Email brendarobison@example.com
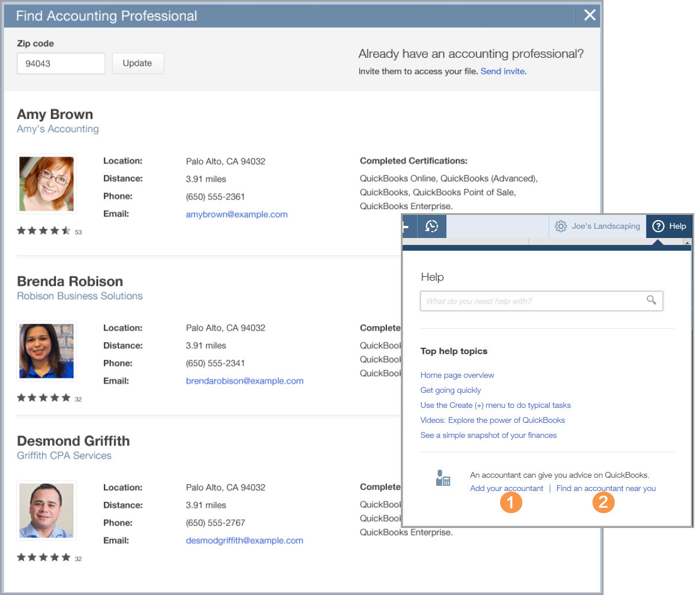The width and height of the screenshot is (700, 595). pyautogui.click(x=245, y=381)
